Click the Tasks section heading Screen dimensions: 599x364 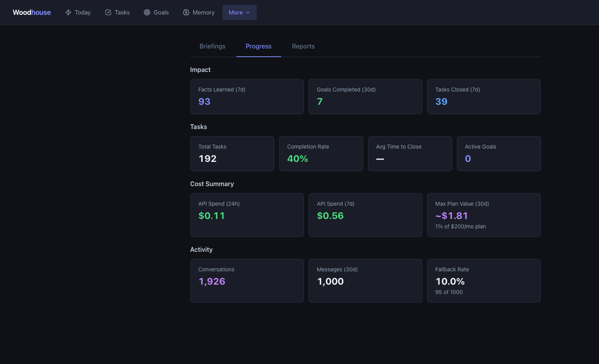(x=198, y=127)
